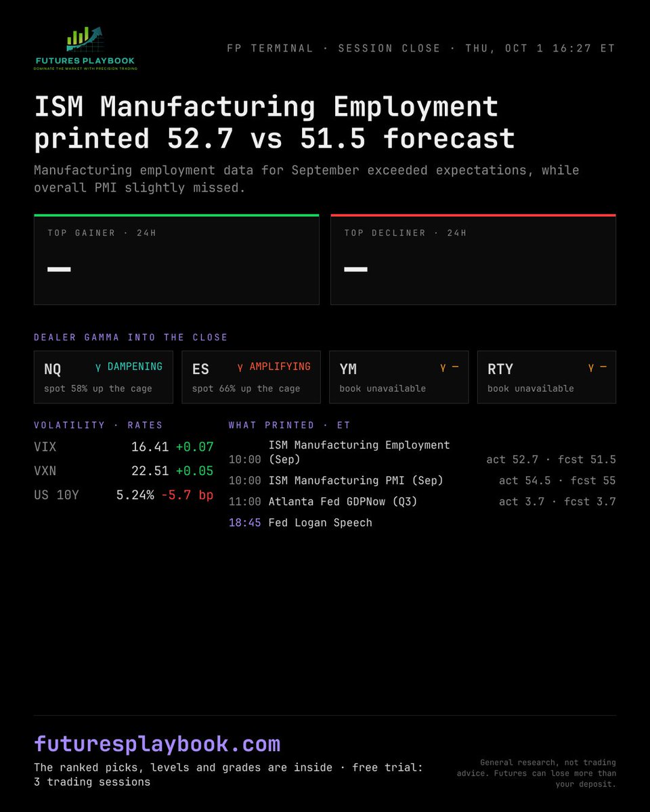Click the 'VXN' row label
This screenshot has height=812, width=650.
pos(45,471)
